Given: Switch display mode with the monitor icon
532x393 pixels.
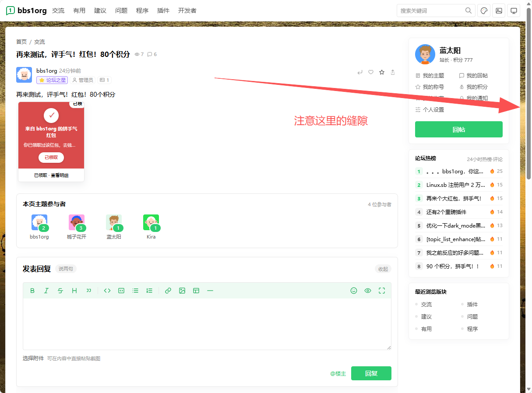Looking at the screenshot, I should point(514,11).
